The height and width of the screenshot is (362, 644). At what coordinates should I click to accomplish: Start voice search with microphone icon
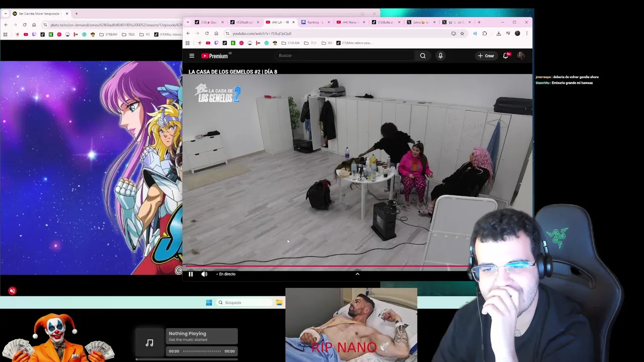440,56
